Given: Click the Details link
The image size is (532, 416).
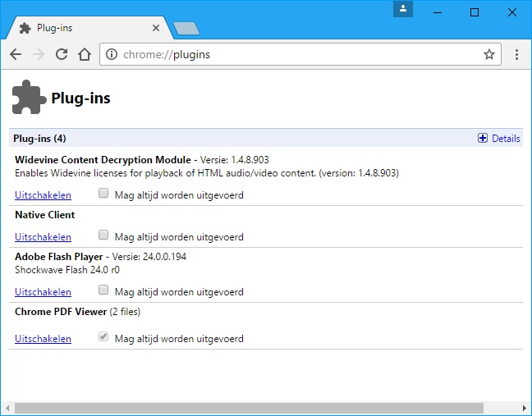Looking at the screenshot, I should click(x=506, y=139).
